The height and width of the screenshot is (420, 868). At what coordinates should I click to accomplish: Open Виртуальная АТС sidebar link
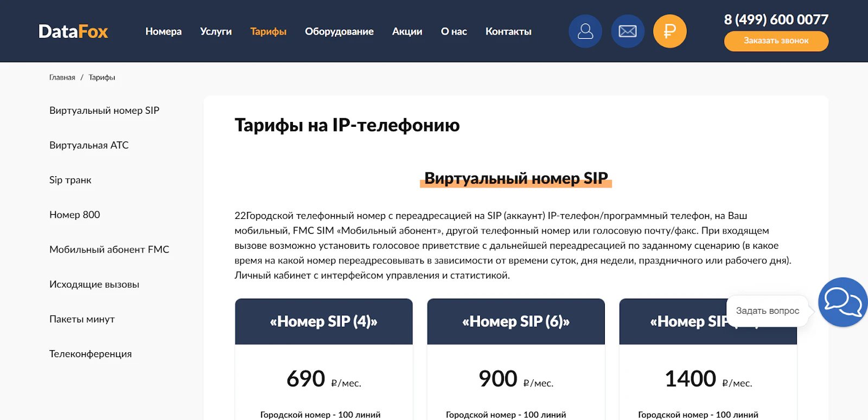click(89, 145)
